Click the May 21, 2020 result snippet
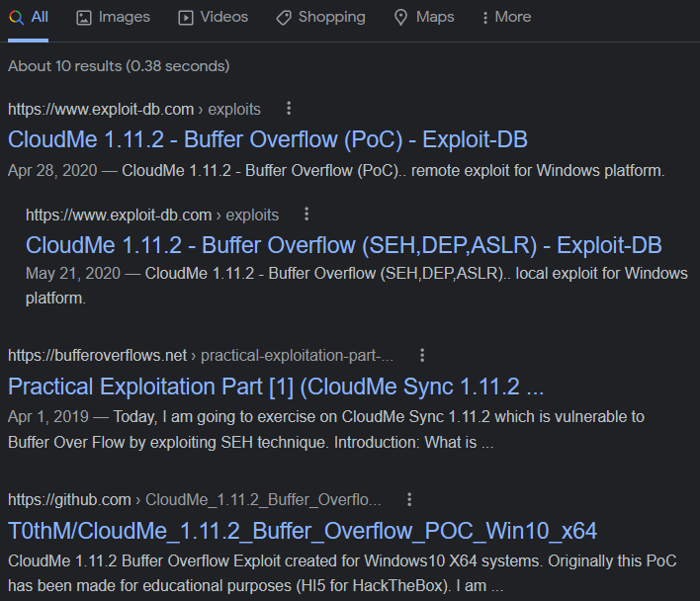Viewport: 700px width, 601px height. click(357, 286)
